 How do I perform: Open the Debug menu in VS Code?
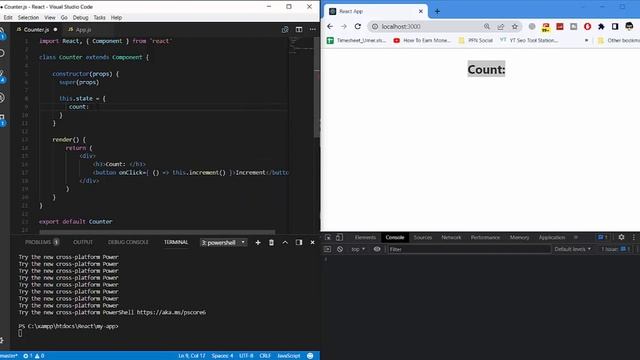point(80,18)
